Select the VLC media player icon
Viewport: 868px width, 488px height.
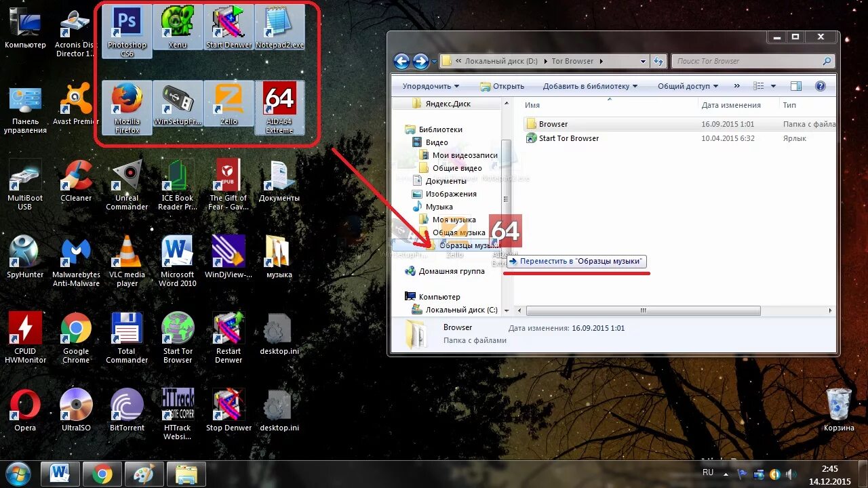(x=127, y=262)
